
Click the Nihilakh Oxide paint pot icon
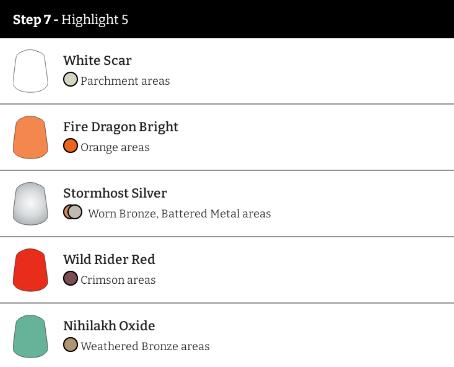coord(30,336)
